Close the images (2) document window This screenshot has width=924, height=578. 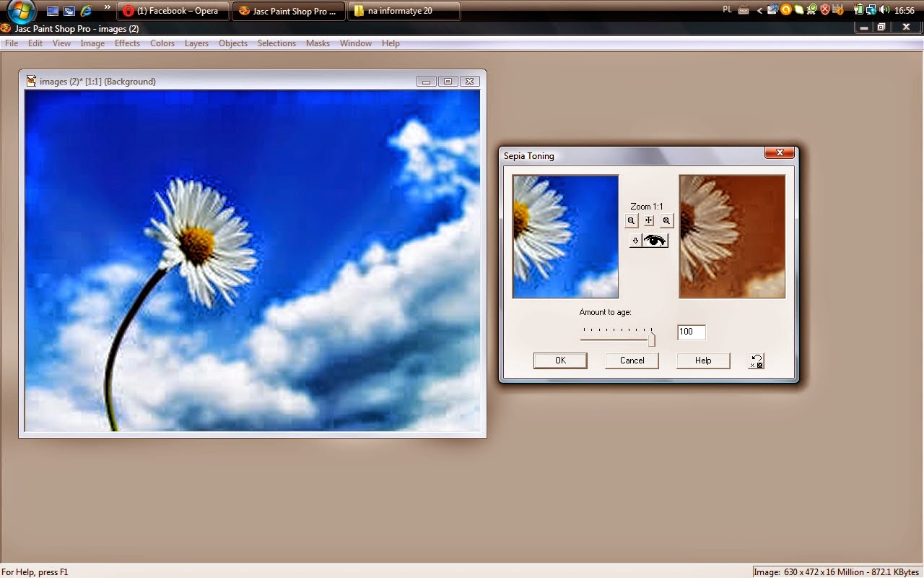tap(469, 82)
